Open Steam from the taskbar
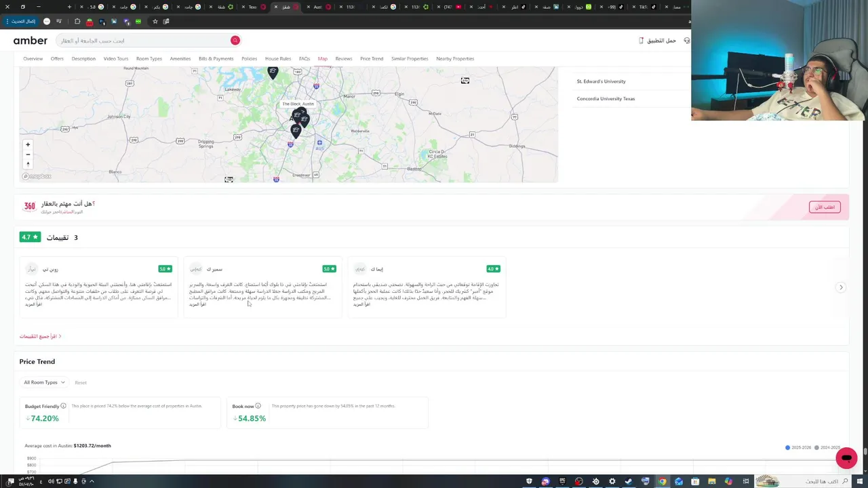The width and height of the screenshot is (868, 488). click(629, 481)
